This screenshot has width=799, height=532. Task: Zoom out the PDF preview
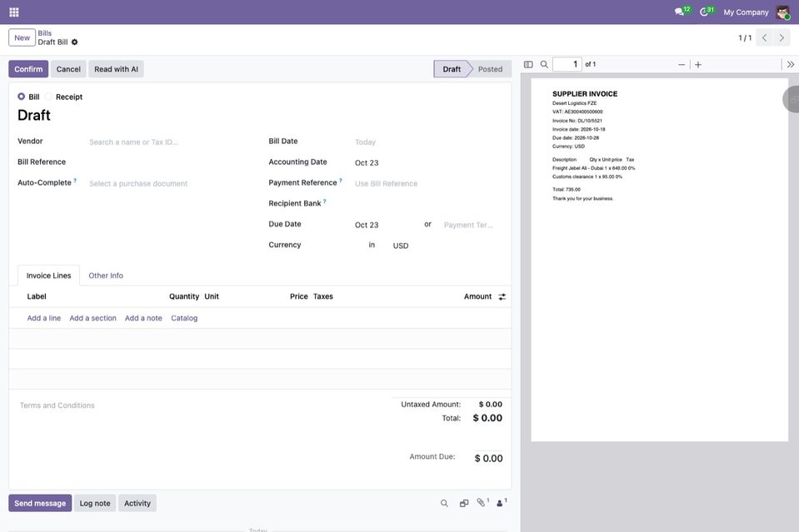(x=682, y=65)
